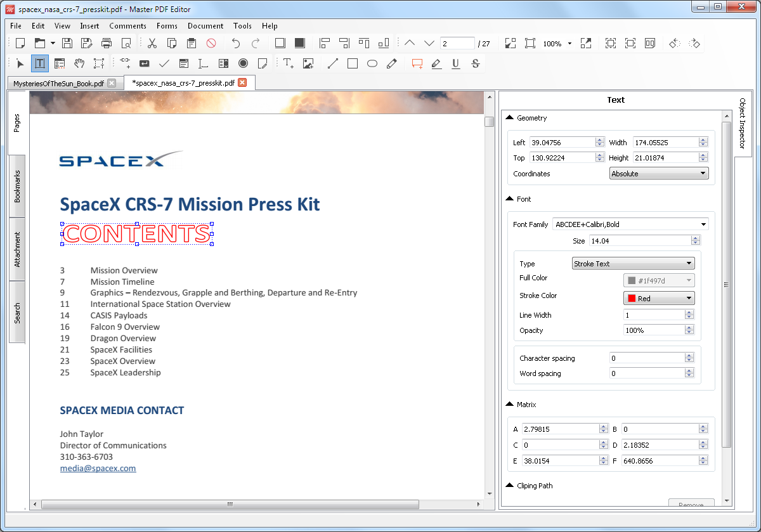The image size is (761, 532).
Task: Select the Underline text tool
Action: click(456, 63)
